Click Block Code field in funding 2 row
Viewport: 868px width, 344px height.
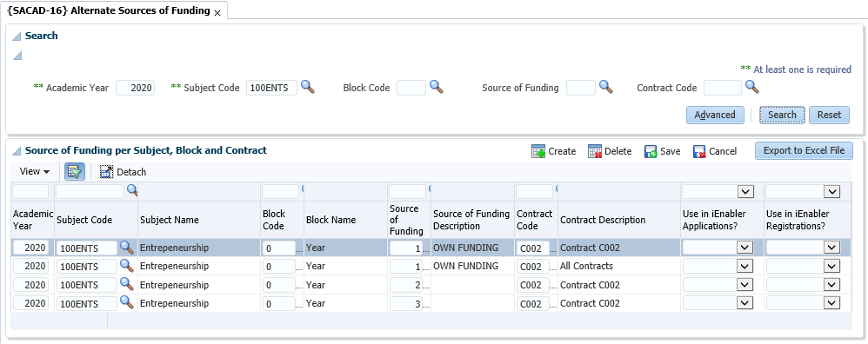pos(279,286)
